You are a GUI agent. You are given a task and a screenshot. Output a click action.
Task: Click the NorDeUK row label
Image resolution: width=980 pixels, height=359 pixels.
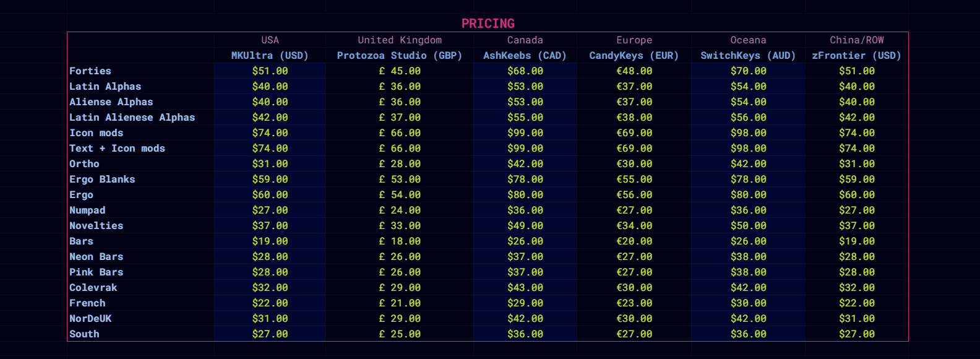tap(90, 319)
